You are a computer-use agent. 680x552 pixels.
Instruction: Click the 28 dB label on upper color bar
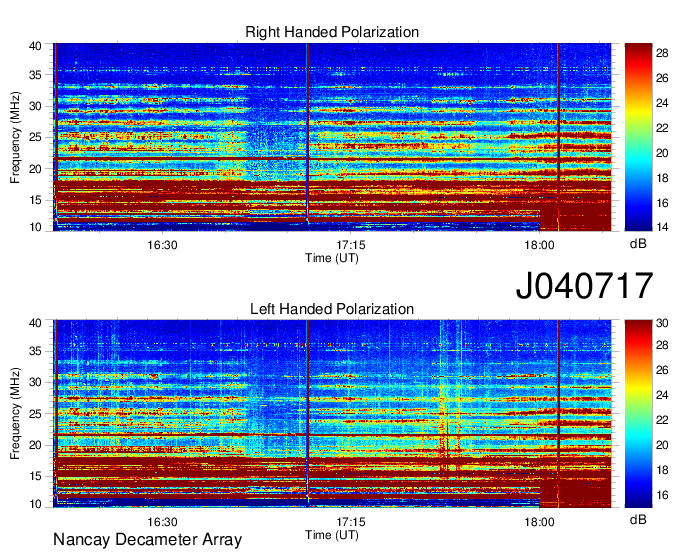(662, 53)
